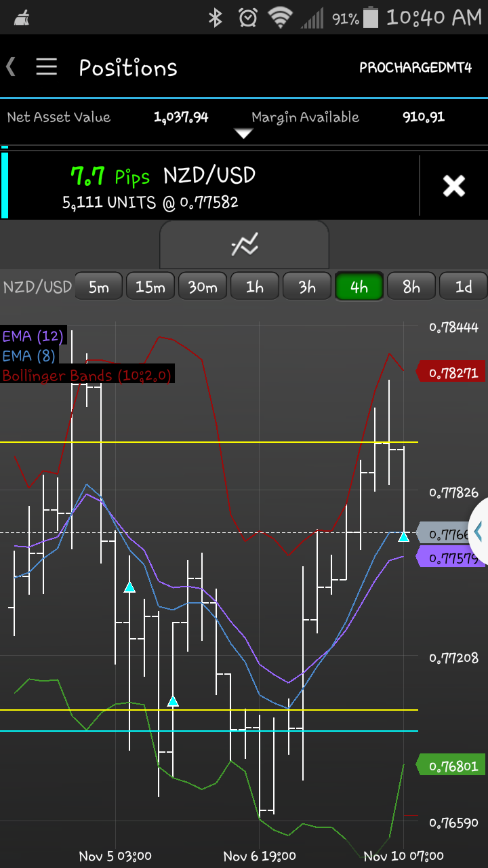Image resolution: width=488 pixels, height=868 pixels.
Task: Tap the 1,037.94 net asset value
Action: pyautogui.click(x=181, y=117)
